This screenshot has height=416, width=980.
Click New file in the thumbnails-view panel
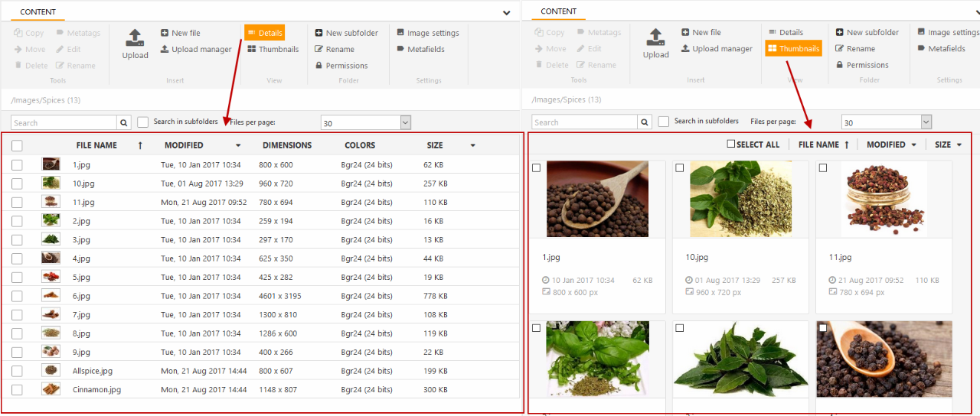click(700, 32)
